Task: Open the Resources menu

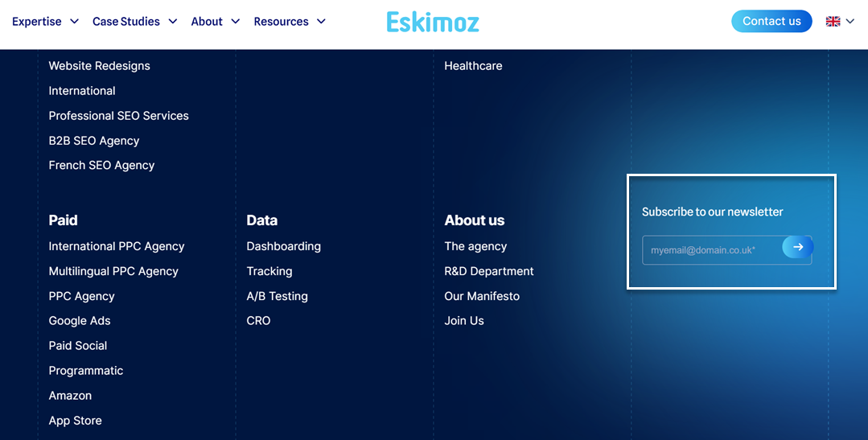Action: [282, 22]
